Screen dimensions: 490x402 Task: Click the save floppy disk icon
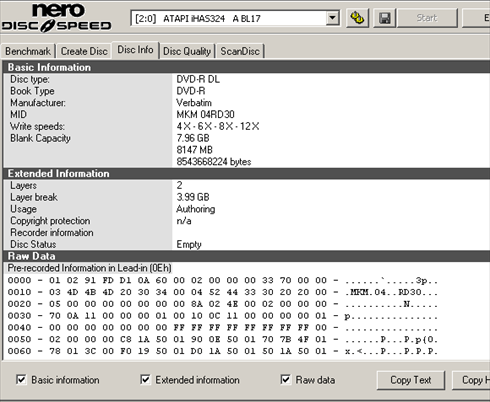pyautogui.click(x=385, y=18)
